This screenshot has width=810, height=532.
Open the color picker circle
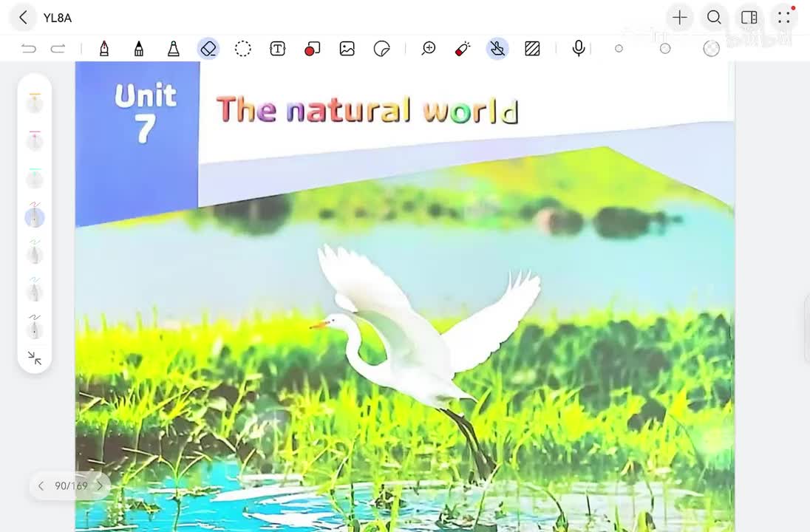(711, 49)
